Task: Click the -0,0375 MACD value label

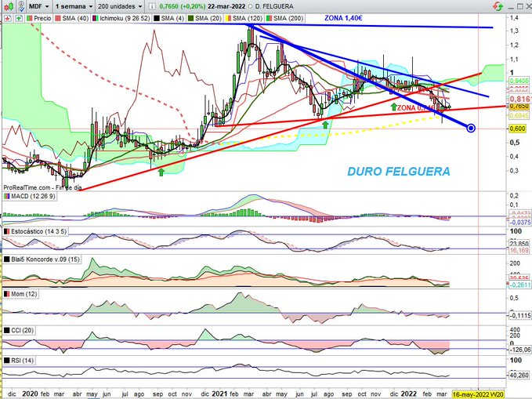Action: click(x=519, y=222)
